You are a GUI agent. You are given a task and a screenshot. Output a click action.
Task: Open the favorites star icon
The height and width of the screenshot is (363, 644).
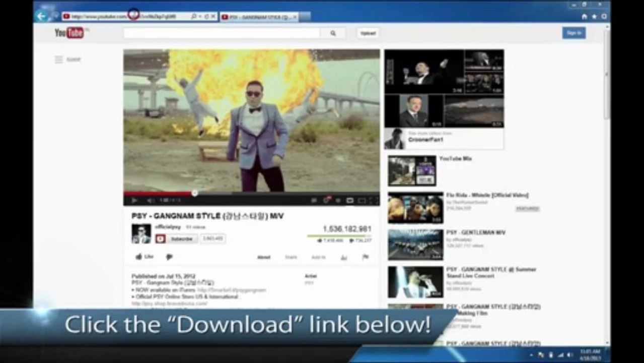[594, 17]
